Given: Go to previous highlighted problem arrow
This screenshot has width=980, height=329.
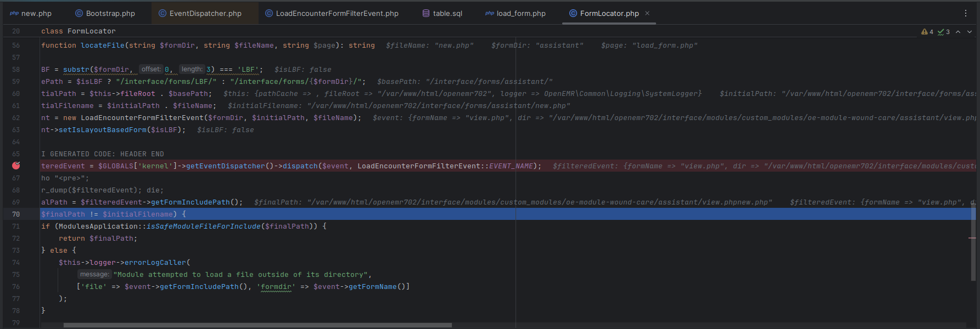Looking at the screenshot, I should click(958, 32).
